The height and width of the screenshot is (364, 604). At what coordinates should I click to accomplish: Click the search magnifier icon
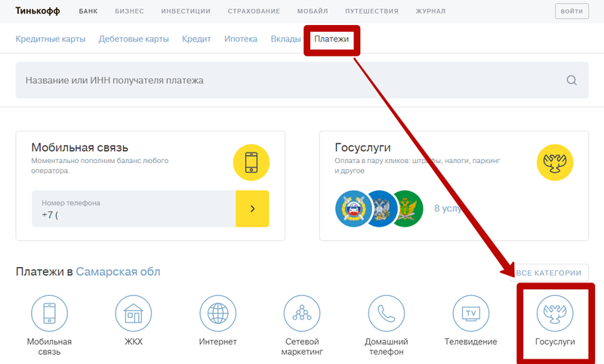point(572,80)
